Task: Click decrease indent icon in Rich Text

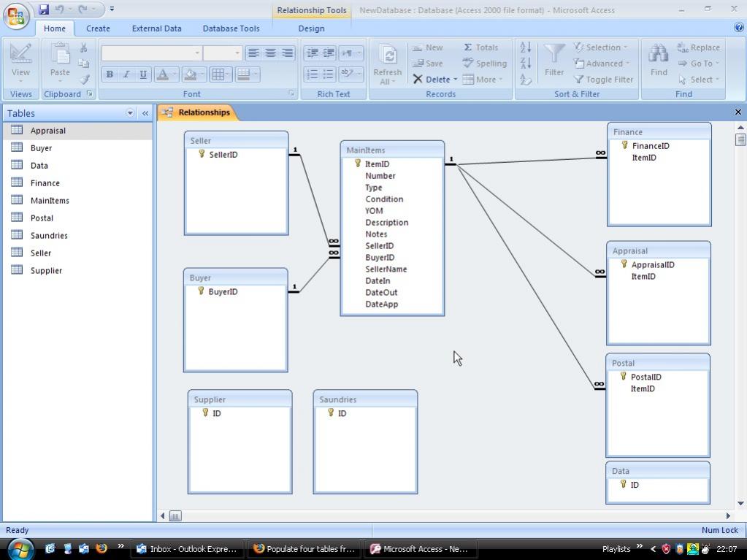Action: (312, 53)
